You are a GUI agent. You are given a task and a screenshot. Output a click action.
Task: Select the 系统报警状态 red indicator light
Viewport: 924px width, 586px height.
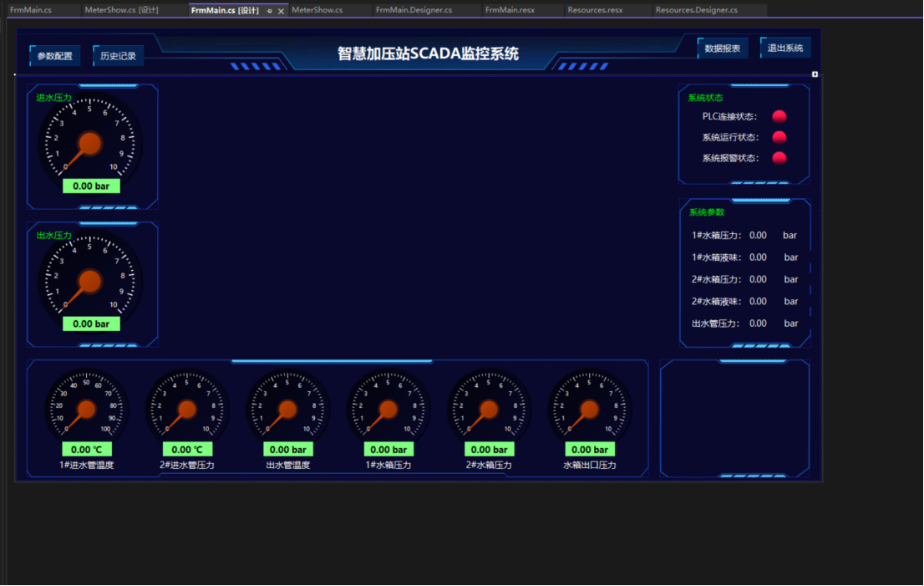coord(779,157)
